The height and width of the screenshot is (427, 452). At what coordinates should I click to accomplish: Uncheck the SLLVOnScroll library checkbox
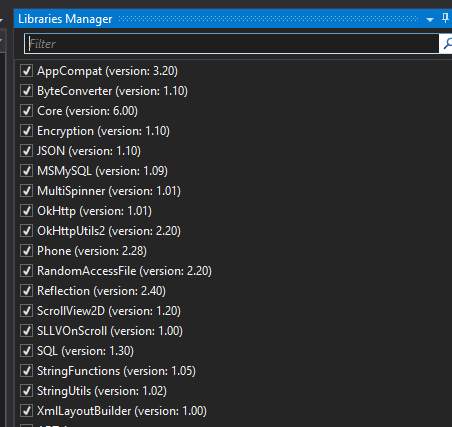click(26, 331)
